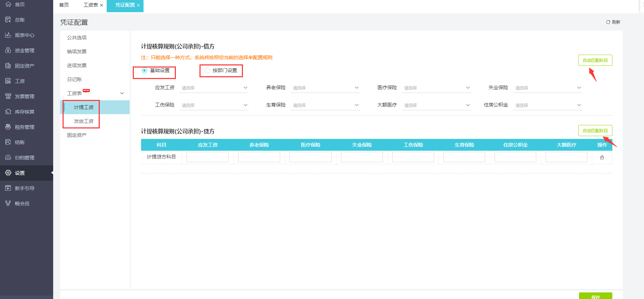Click the 发票管理 invoice icon
Viewport: 644px width, 299px height.
tap(8, 96)
